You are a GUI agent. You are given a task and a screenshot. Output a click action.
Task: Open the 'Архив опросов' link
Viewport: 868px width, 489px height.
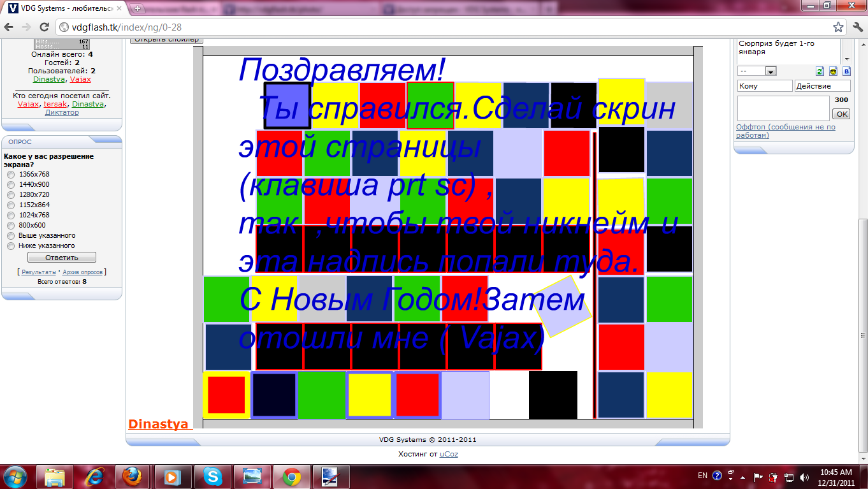coord(82,272)
